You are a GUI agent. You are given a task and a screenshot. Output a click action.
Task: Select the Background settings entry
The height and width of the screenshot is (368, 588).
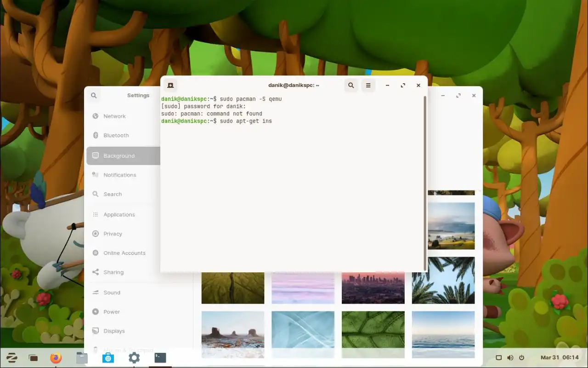coord(123,156)
